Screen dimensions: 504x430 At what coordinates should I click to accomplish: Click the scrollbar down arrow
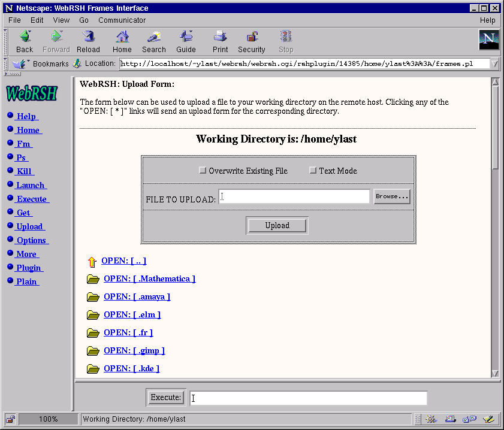click(496, 373)
